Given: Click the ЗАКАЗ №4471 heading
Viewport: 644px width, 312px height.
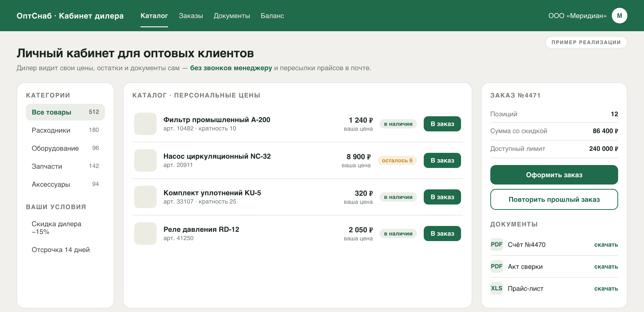Looking at the screenshot, I should coord(515,95).
